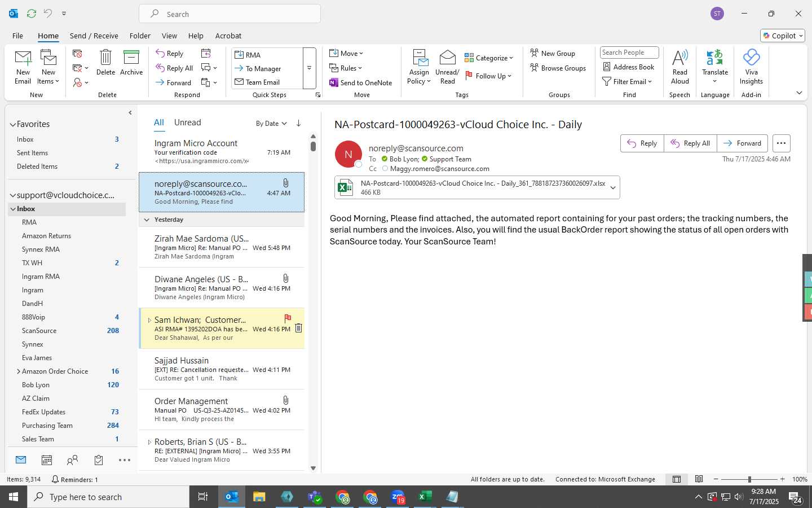Click the Send/Receive All Folders sync icon
812x508 pixels.
pyautogui.click(x=32, y=13)
